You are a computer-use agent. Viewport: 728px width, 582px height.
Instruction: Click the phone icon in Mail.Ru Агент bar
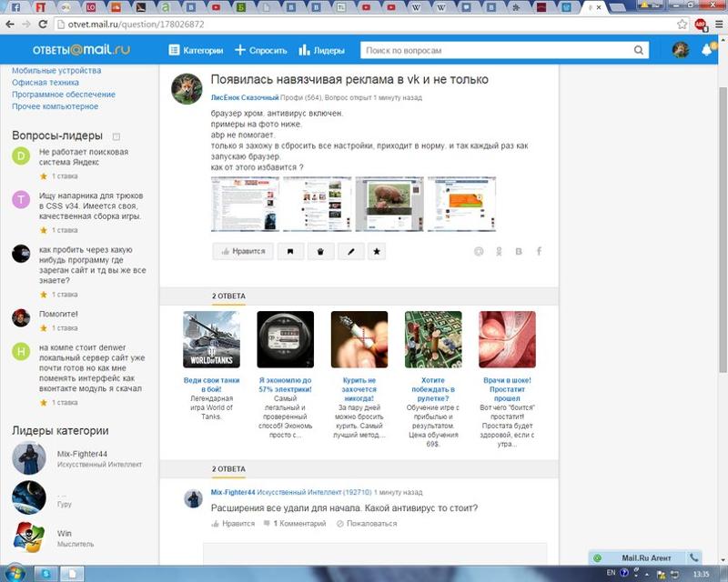tap(694, 557)
